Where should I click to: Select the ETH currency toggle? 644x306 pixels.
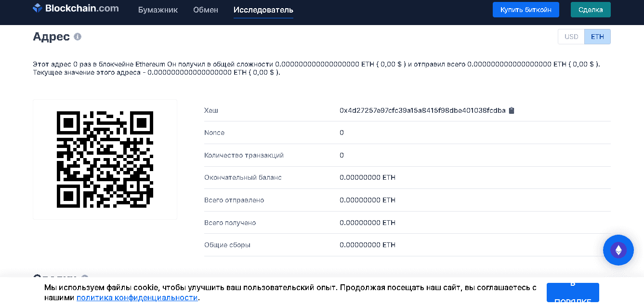[597, 37]
